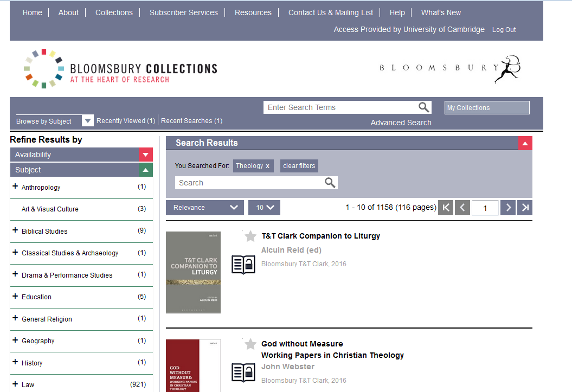Open Recent Searches (1)

[x=191, y=121]
